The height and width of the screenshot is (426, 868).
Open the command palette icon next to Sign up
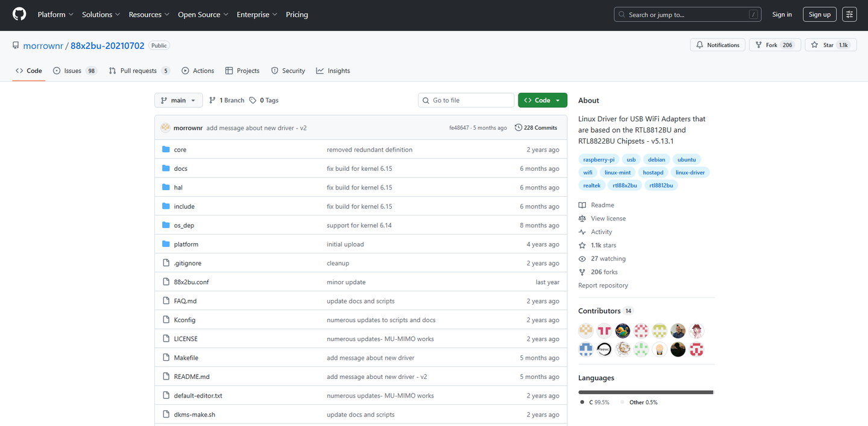click(x=849, y=14)
